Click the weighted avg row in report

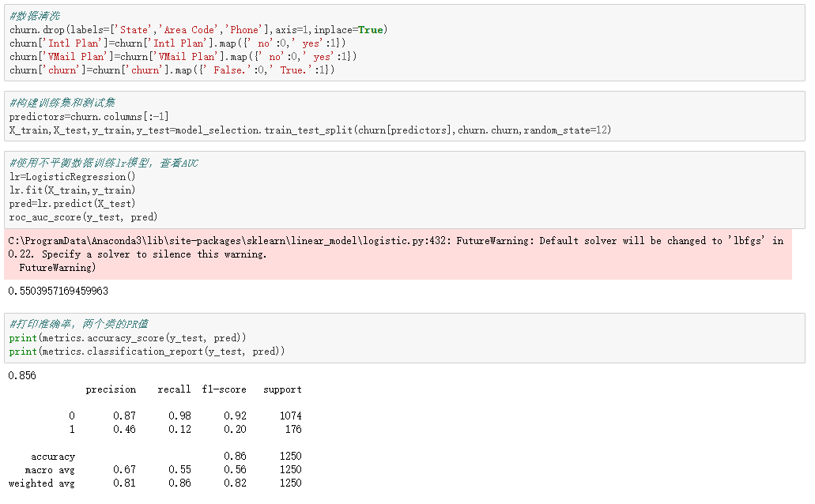(155, 483)
